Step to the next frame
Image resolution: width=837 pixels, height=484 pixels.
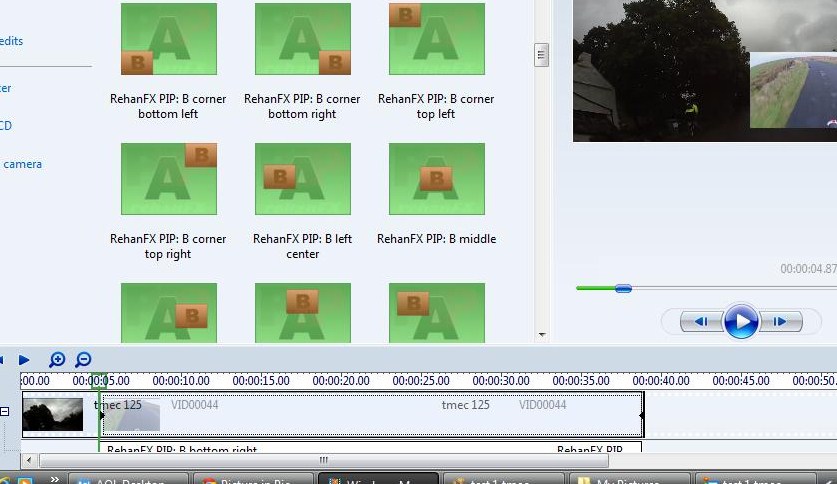point(781,321)
